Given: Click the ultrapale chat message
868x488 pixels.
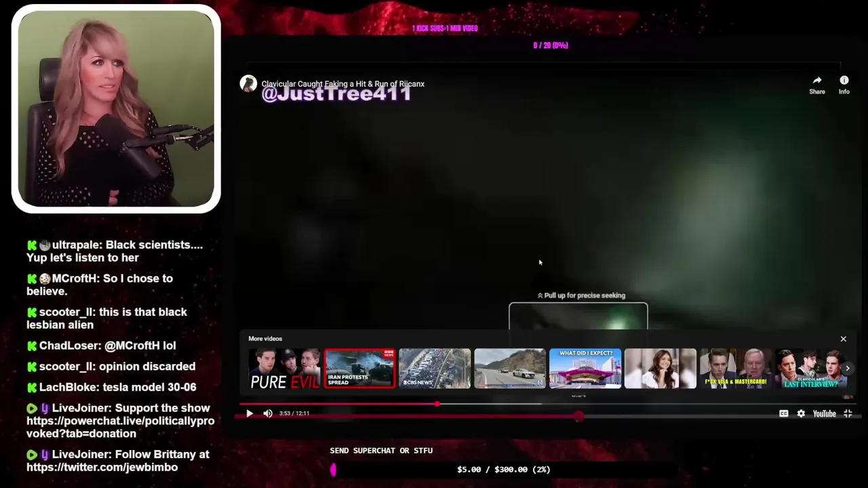Looking at the screenshot, I should click(x=115, y=251).
